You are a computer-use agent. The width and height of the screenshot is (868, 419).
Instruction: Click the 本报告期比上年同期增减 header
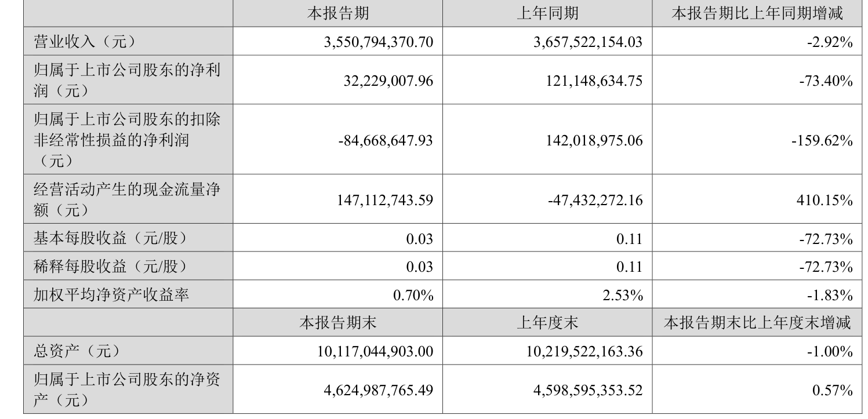coord(757,13)
